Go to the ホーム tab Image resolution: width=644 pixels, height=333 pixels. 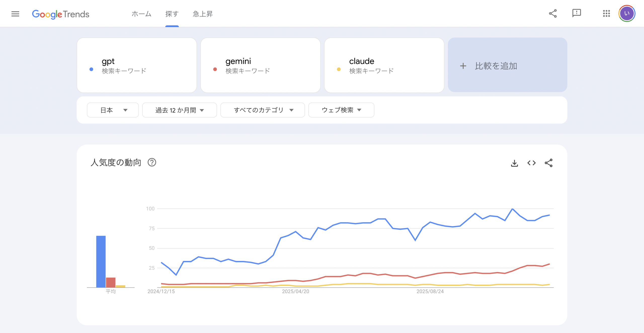141,14
